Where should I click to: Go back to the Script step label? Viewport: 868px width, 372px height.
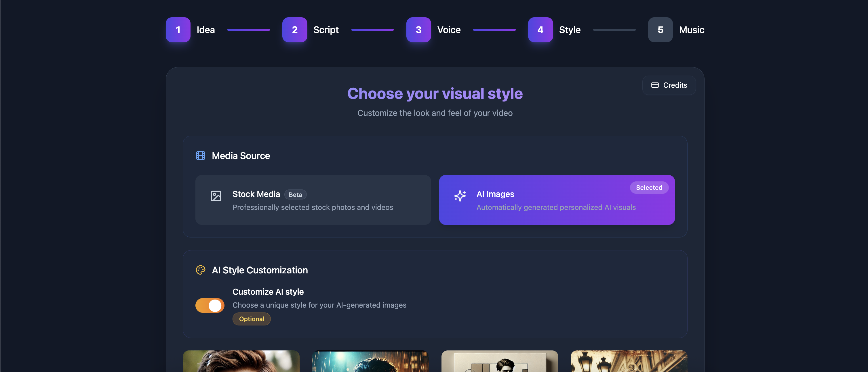pyautogui.click(x=325, y=30)
